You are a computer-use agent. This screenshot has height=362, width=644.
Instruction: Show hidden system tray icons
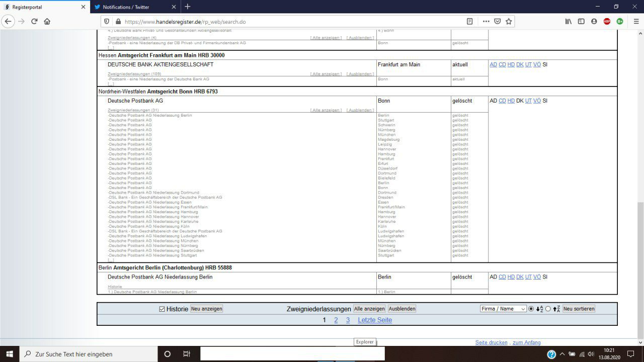(x=562, y=354)
